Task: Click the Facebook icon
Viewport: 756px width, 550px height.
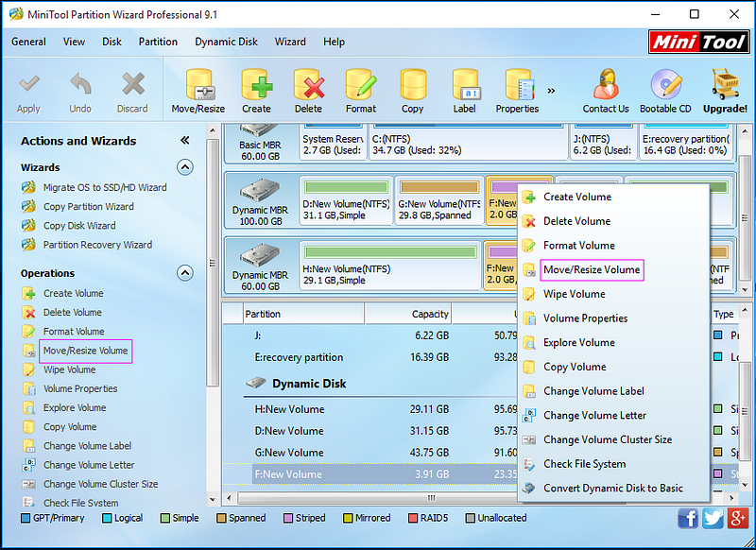Action: point(688,518)
